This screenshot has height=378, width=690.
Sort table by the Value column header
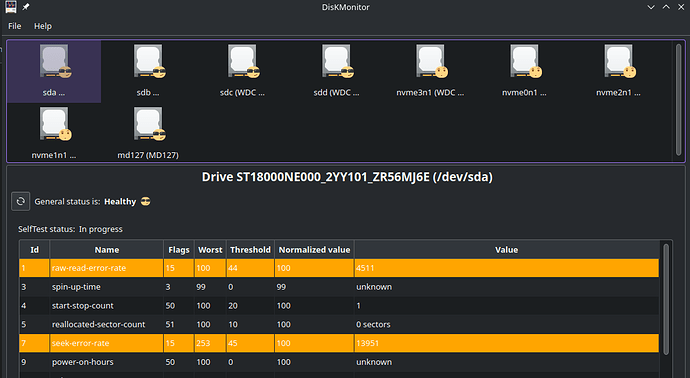[506, 250]
